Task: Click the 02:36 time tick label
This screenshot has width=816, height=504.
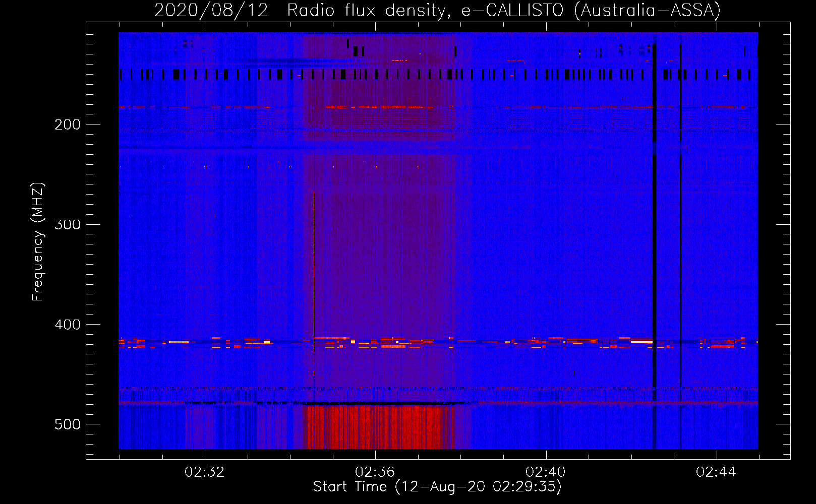Action: click(375, 472)
